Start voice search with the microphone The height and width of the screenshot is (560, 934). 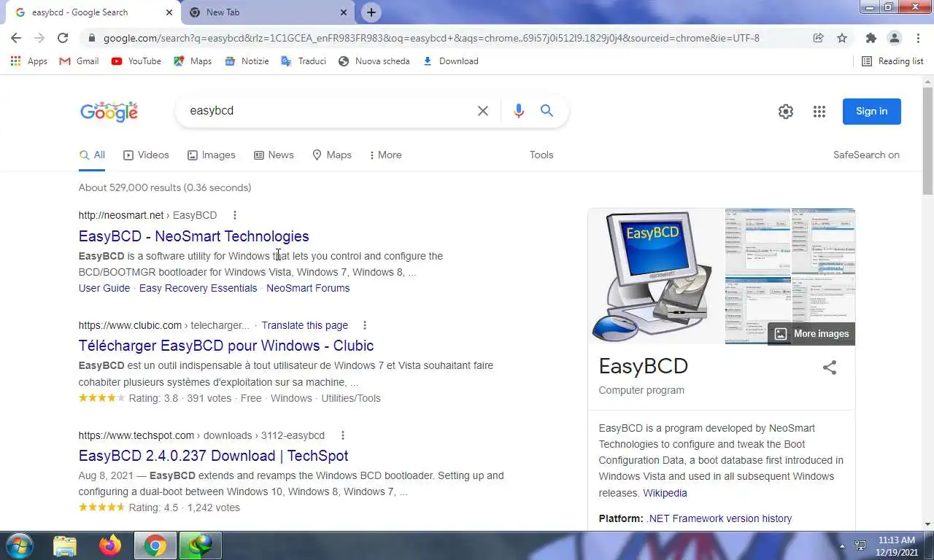coord(519,111)
